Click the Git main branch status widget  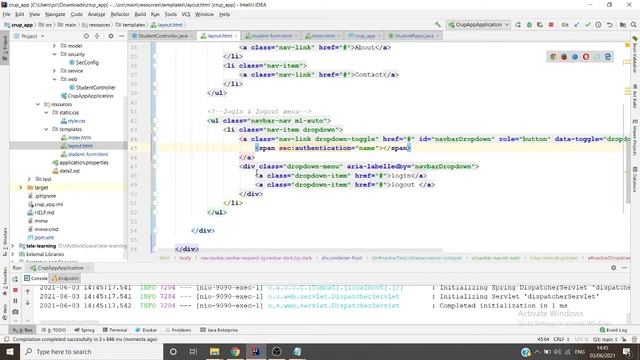tap(605, 339)
